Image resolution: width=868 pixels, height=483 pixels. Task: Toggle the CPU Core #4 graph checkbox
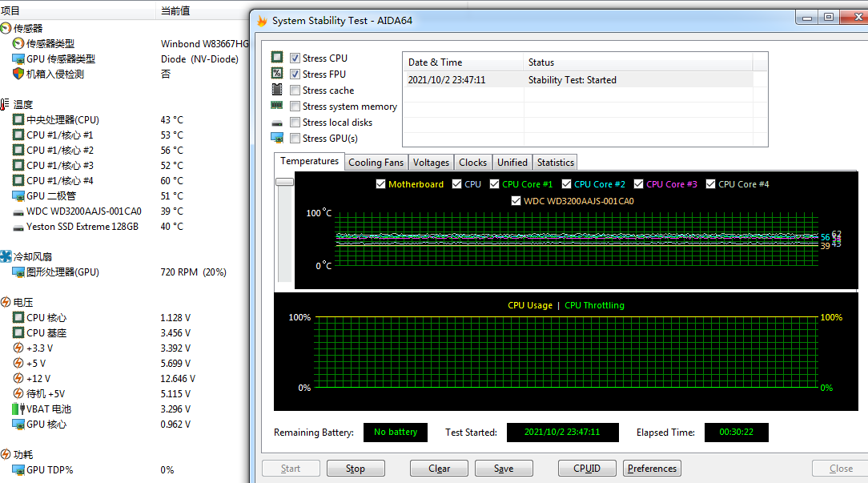pyautogui.click(x=711, y=184)
